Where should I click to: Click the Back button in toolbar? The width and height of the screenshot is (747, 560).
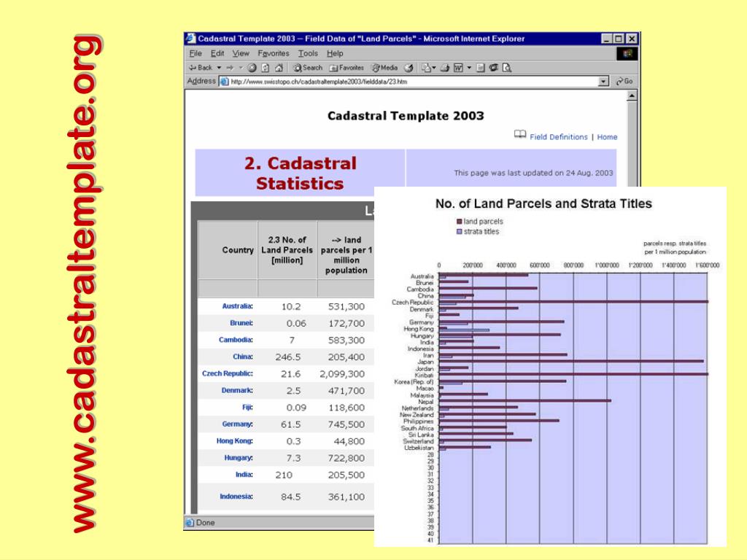(x=200, y=68)
